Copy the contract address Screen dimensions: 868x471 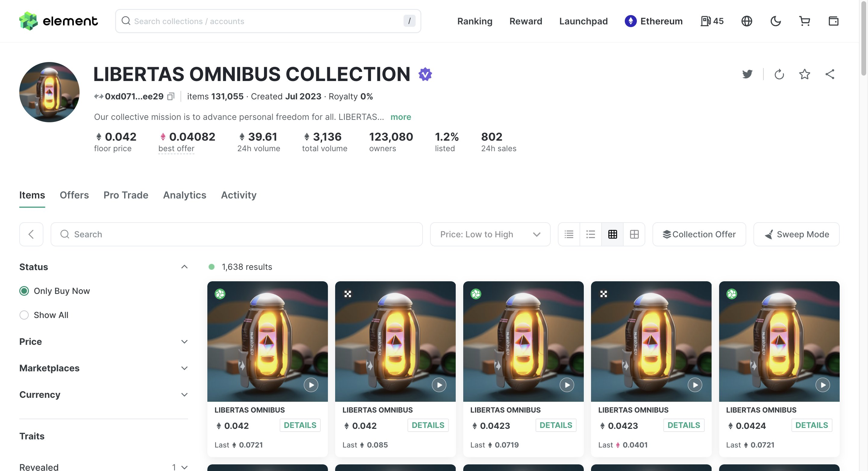pos(171,97)
